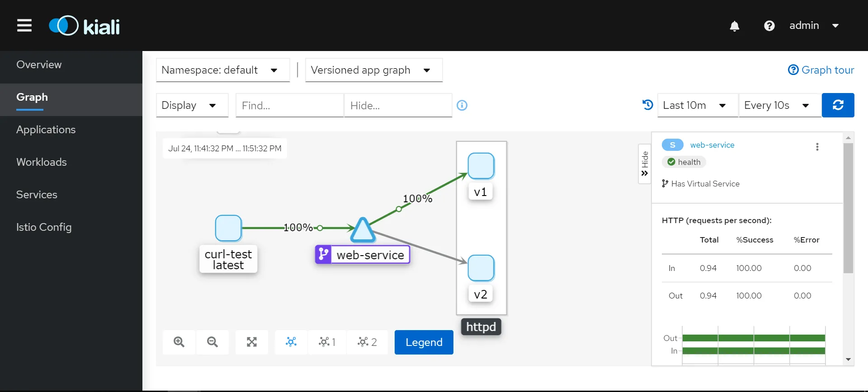Switch to graph layout style 1
The width and height of the screenshot is (868, 392).
coord(327,342)
